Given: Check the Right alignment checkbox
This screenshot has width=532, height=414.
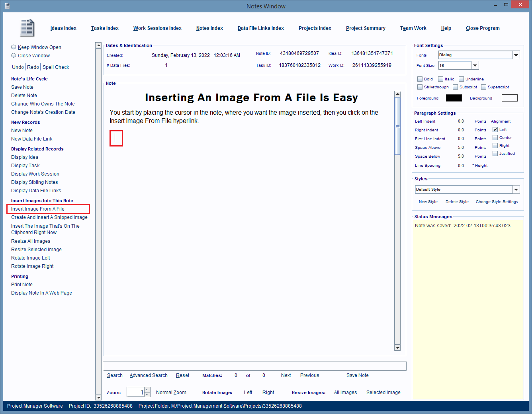Looking at the screenshot, I should coord(495,145).
